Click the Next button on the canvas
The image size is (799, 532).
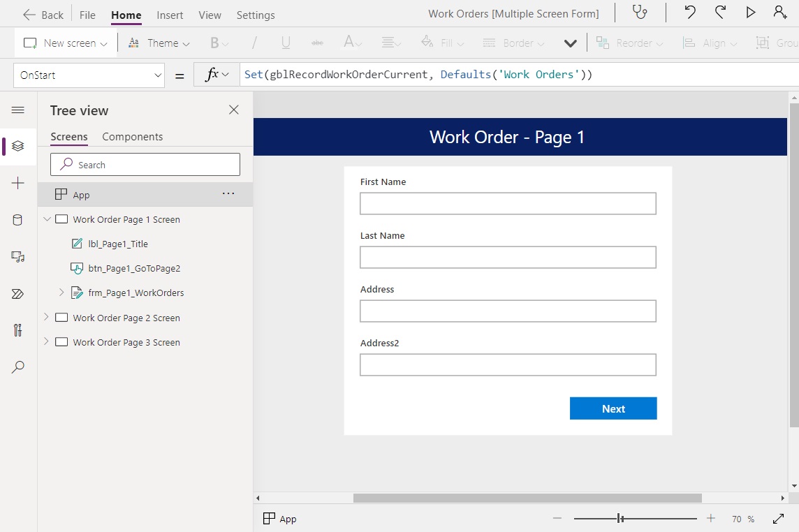pos(613,408)
